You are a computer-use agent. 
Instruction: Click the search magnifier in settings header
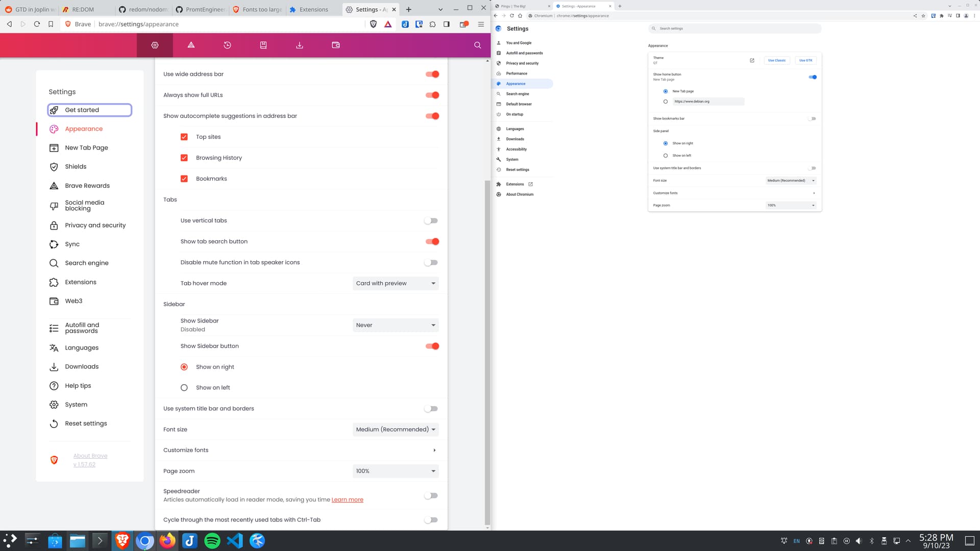(x=477, y=45)
